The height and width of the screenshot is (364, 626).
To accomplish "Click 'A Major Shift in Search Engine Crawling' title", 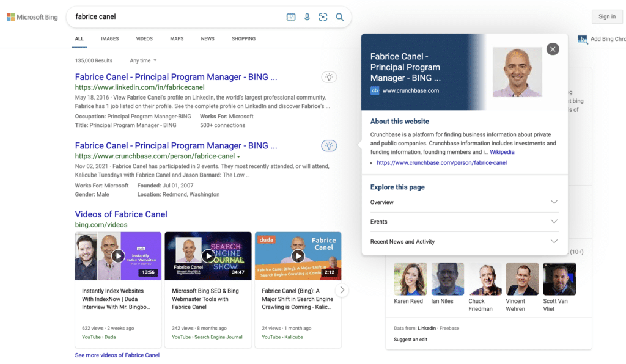I will (x=298, y=299).
